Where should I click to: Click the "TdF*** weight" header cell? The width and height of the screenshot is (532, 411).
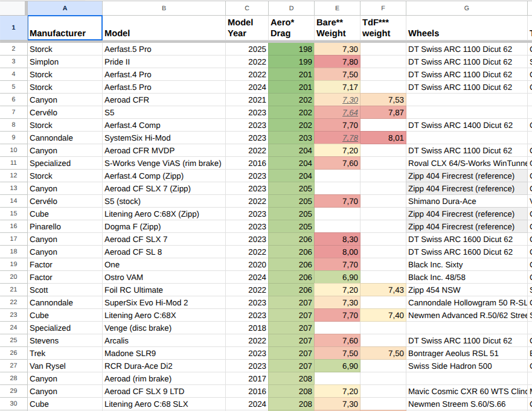coord(383,28)
